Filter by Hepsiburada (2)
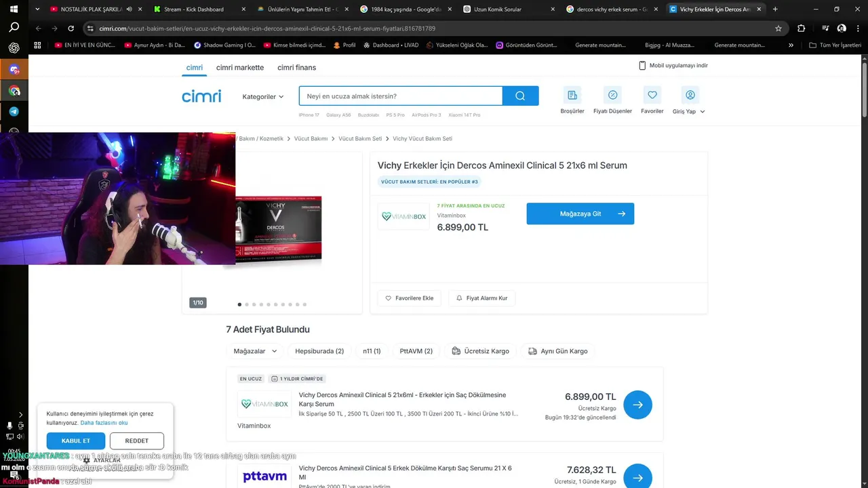 click(319, 351)
